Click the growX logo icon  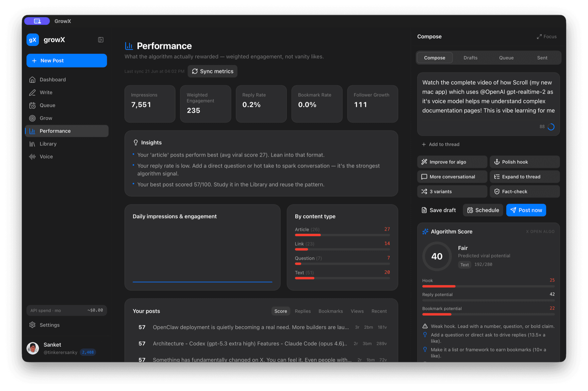click(x=33, y=40)
